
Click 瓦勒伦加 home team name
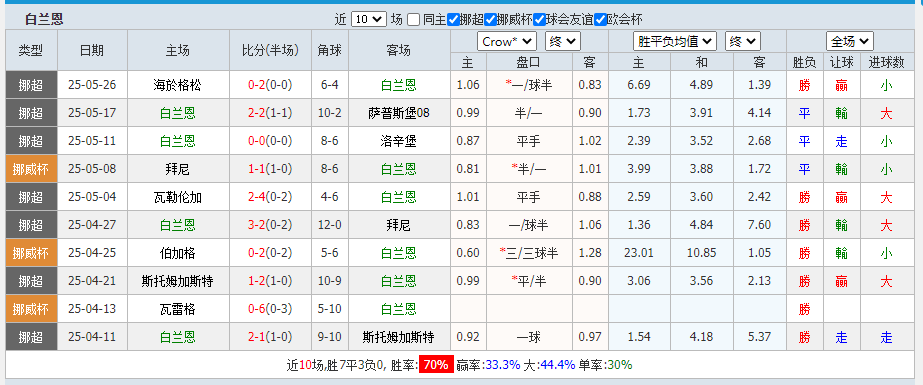coord(178,197)
